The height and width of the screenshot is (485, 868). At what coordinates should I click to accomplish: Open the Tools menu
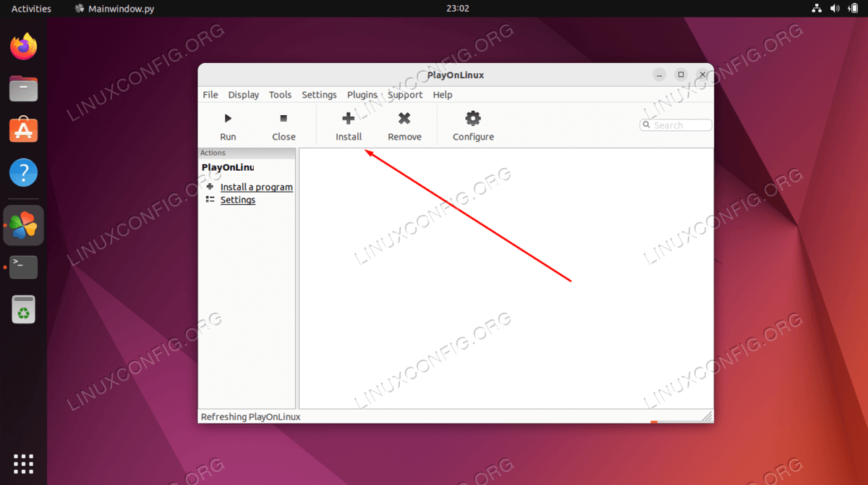coord(280,95)
